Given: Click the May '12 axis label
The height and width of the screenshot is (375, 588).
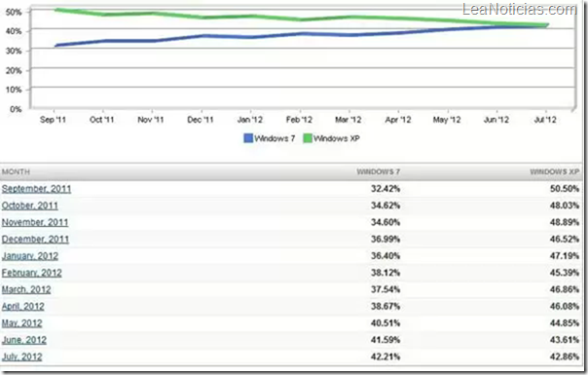Looking at the screenshot, I should point(447,120).
